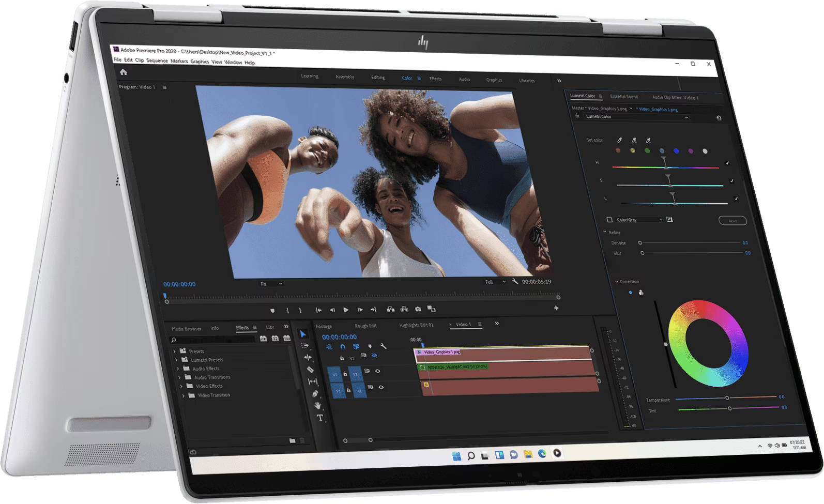824x504 pixels.
Task: Select the Video_Graphics 1.png timeline clip
Action: pyautogui.click(x=503, y=353)
